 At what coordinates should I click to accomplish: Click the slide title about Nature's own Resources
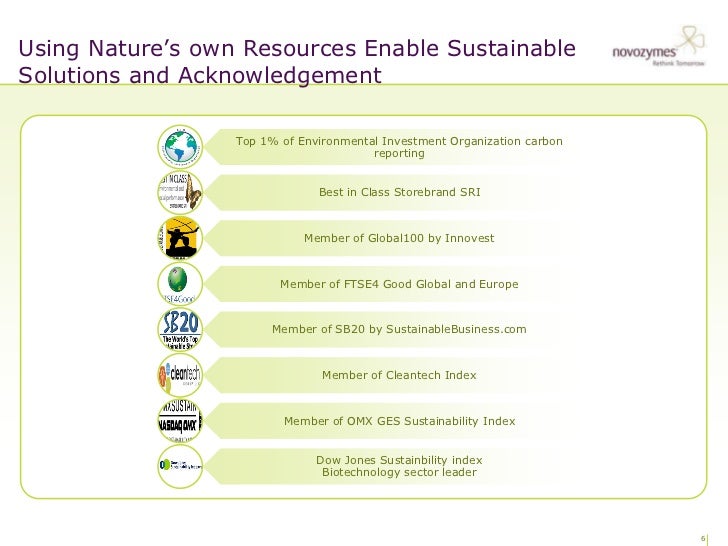coord(297,62)
